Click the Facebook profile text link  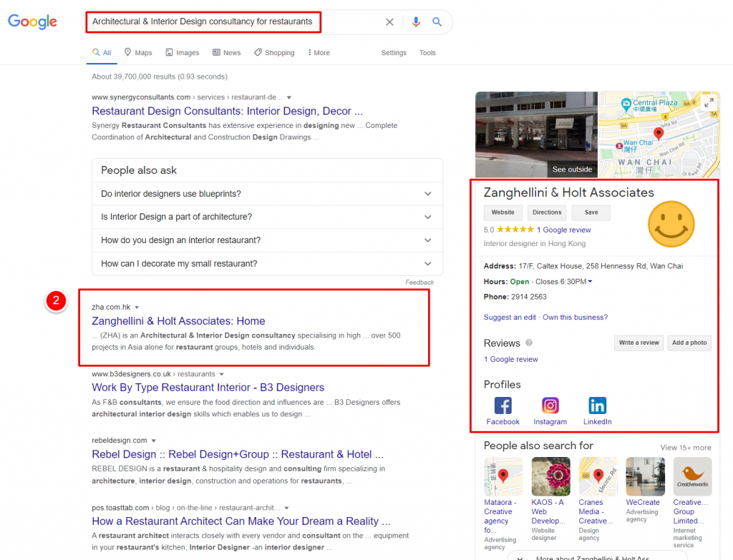click(503, 422)
